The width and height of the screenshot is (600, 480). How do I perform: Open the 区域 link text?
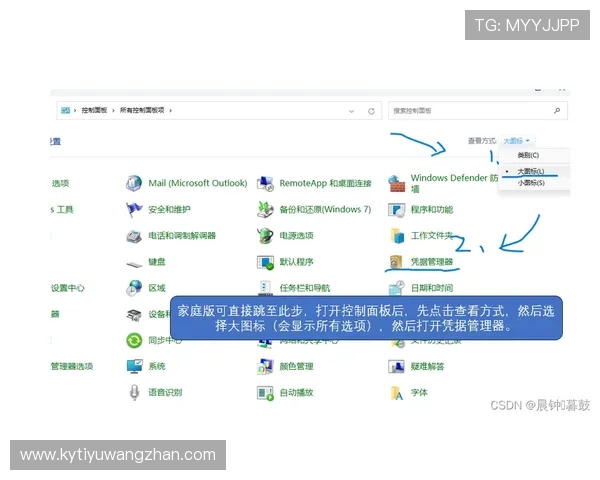[157, 288]
